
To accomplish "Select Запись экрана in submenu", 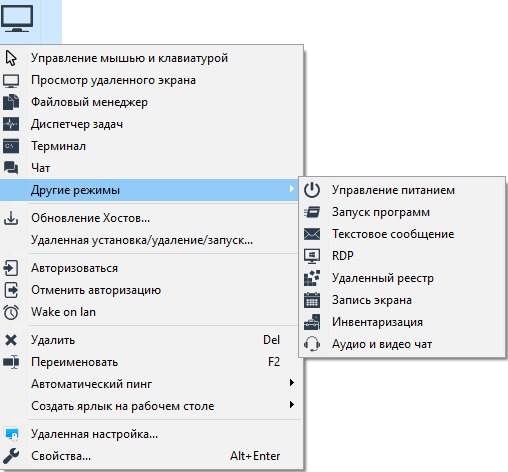I will [x=402, y=300].
